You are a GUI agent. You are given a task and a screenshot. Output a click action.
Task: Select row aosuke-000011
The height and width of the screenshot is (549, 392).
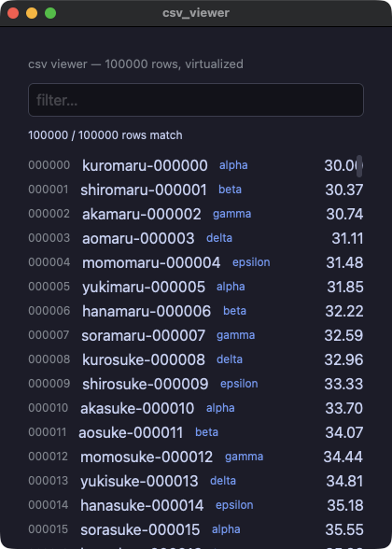(196, 432)
